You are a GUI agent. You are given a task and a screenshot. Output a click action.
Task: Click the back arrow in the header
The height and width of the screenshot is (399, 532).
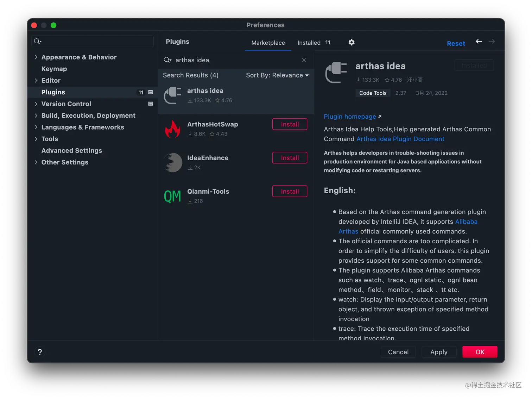coord(479,42)
